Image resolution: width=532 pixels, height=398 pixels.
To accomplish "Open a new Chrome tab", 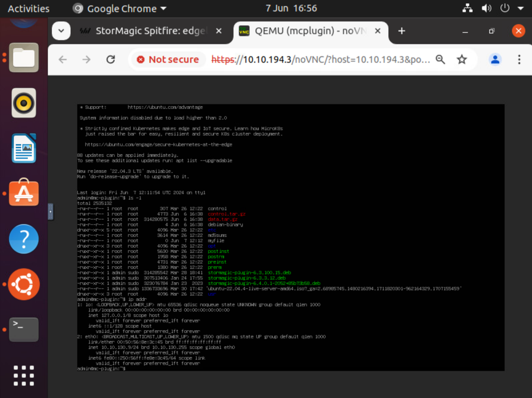I will coord(401,31).
